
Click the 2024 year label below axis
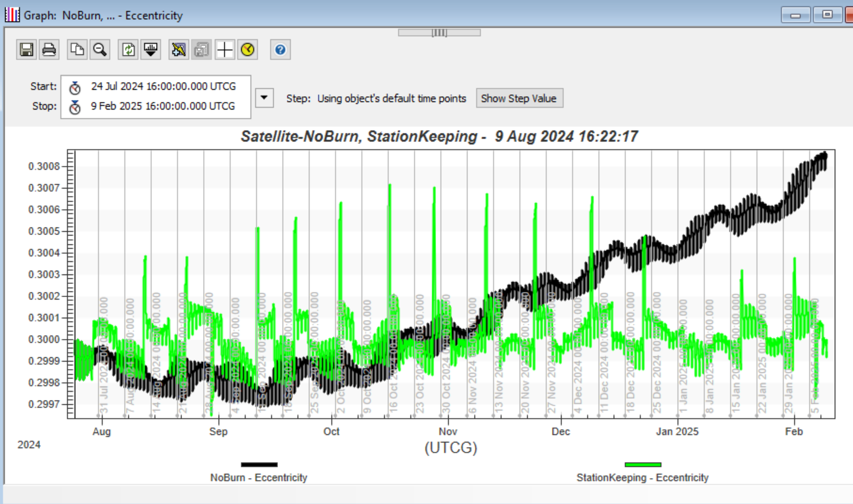29,445
